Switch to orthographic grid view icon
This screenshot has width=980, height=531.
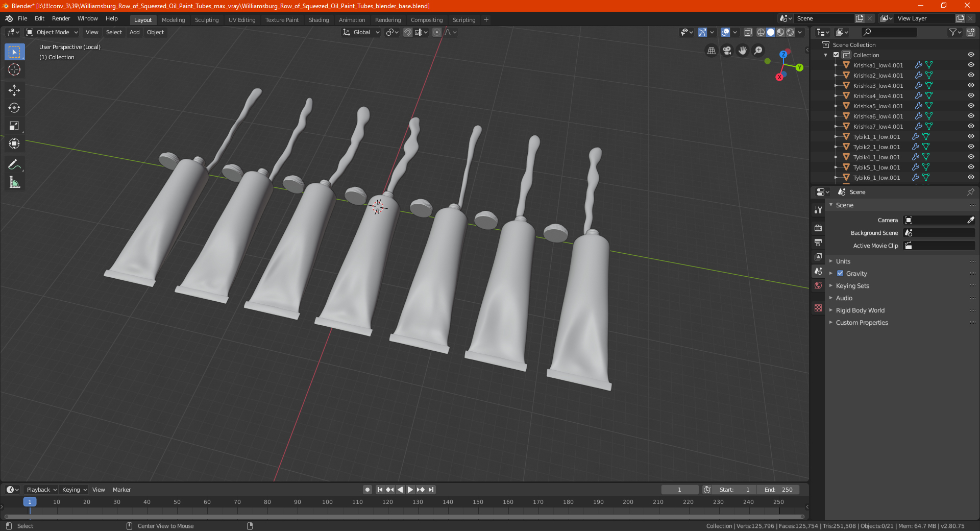tap(712, 51)
